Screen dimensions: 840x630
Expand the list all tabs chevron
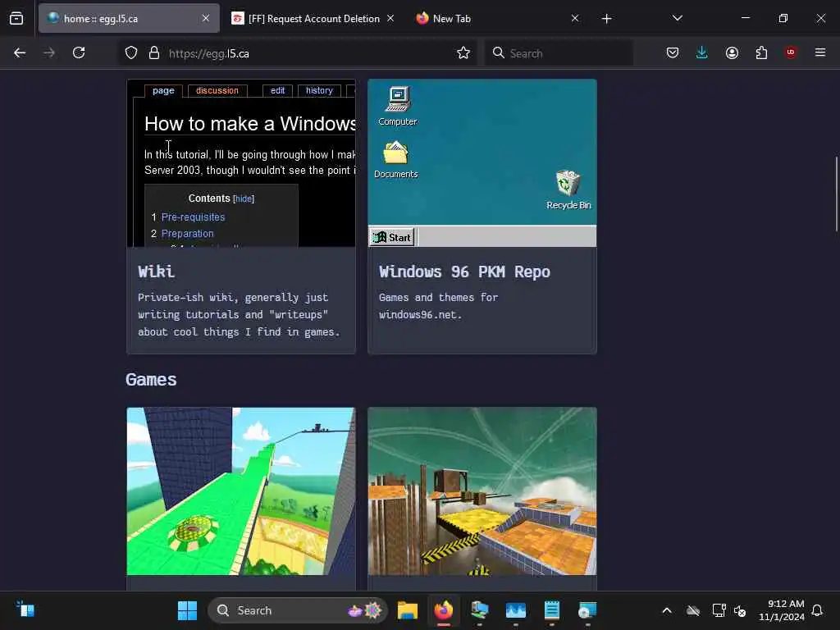pos(677,18)
